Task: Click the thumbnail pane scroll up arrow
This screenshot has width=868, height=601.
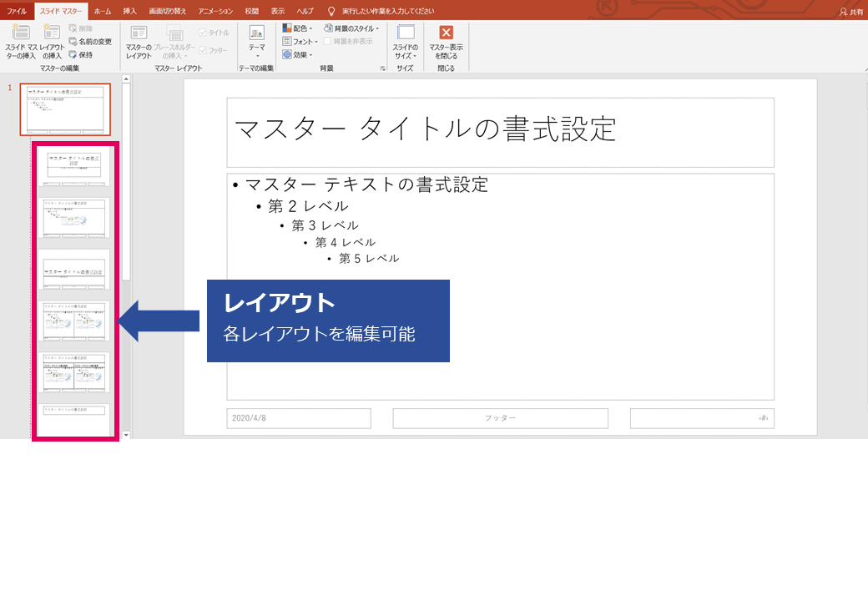Action: 126,79
